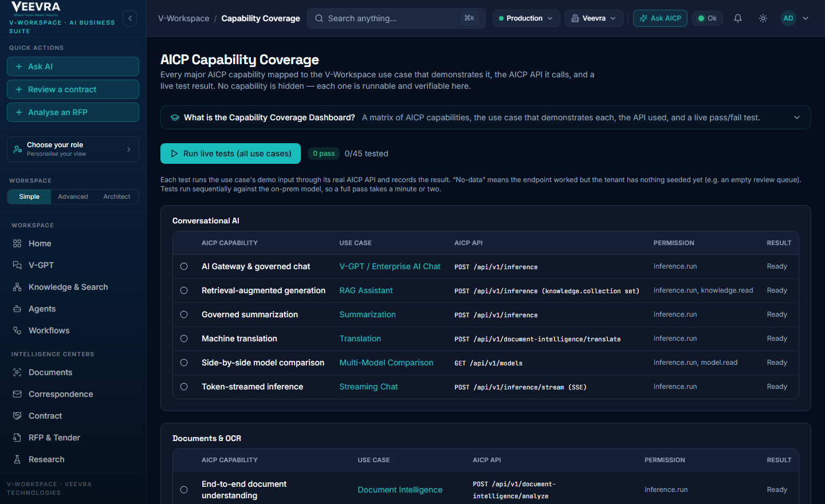Click the Documents & OCR section heading
825x504 pixels.
(207, 438)
